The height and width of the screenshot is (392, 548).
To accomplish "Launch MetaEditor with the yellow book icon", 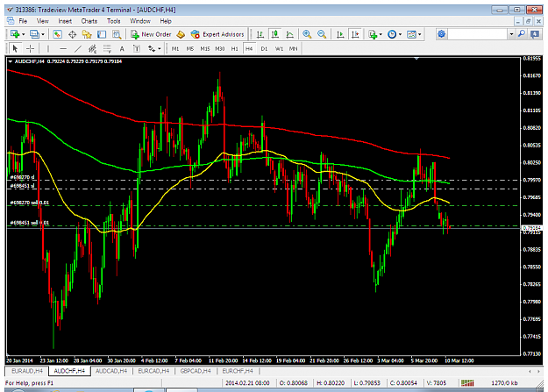I will 181,34.
